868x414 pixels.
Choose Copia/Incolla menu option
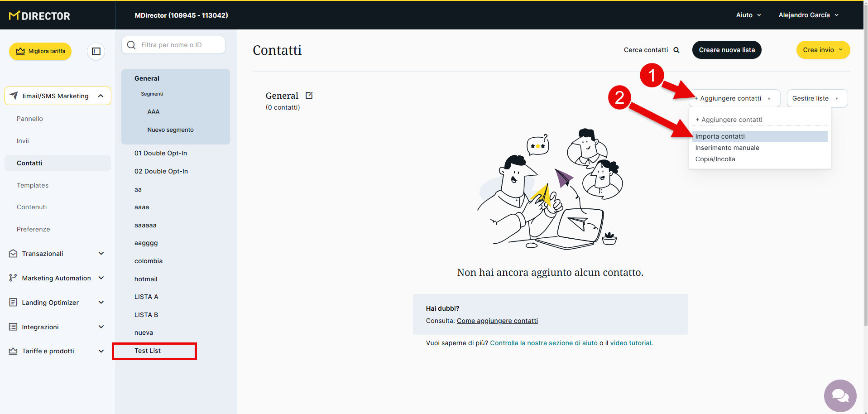pos(715,159)
